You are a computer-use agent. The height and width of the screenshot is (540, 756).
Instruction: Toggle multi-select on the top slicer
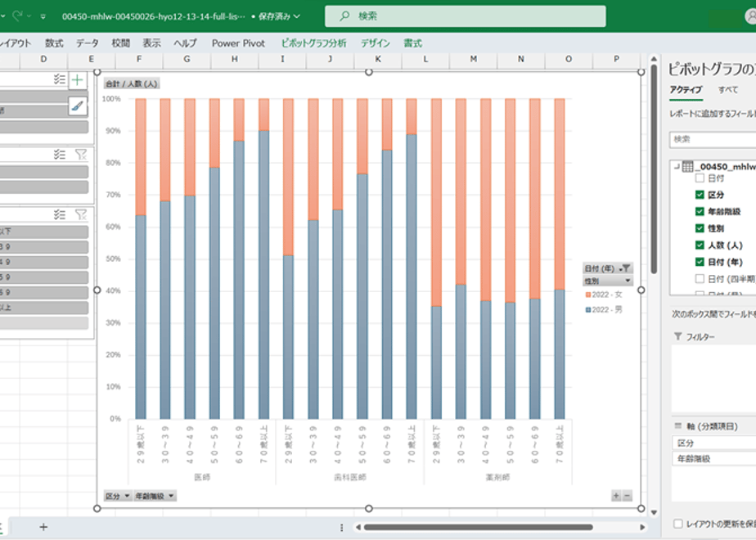pyautogui.click(x=59, y=79)
